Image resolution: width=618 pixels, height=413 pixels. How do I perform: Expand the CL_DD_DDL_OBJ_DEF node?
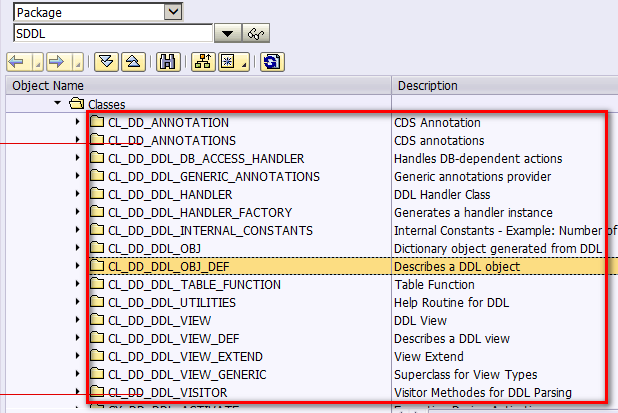(78, 266)
